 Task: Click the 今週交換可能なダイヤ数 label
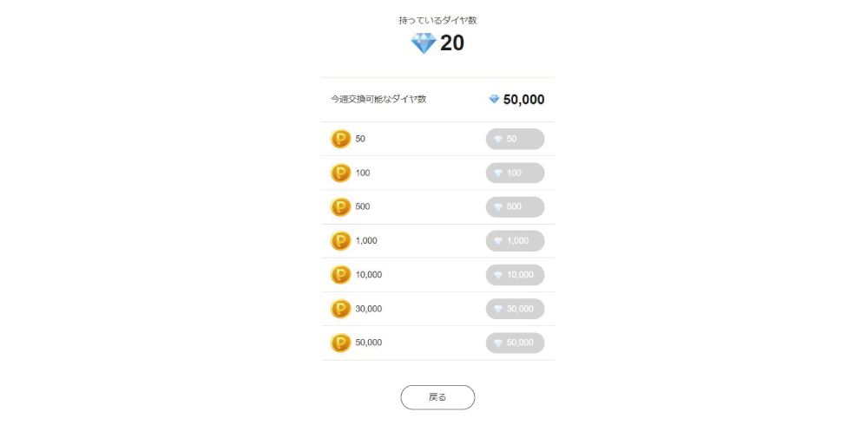(378, 100)
